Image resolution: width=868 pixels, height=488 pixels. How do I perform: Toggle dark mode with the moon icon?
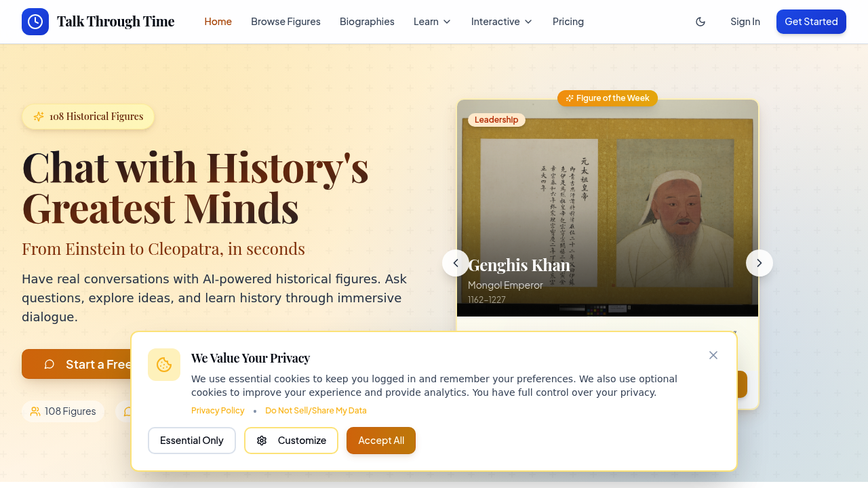point(700,21)
